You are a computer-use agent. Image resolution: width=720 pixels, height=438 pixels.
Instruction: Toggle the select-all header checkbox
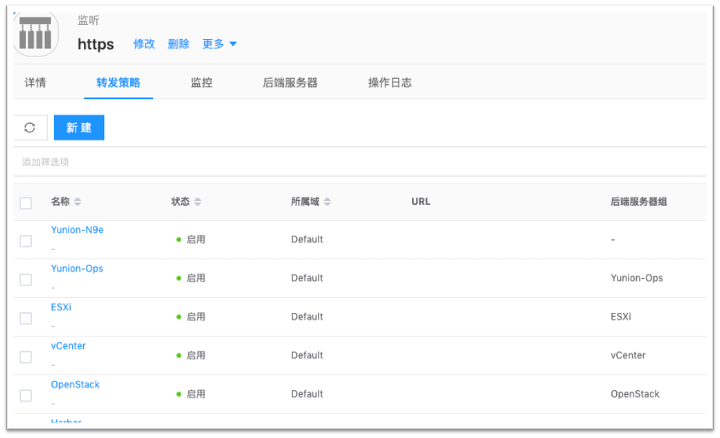[x=26, y=203]
